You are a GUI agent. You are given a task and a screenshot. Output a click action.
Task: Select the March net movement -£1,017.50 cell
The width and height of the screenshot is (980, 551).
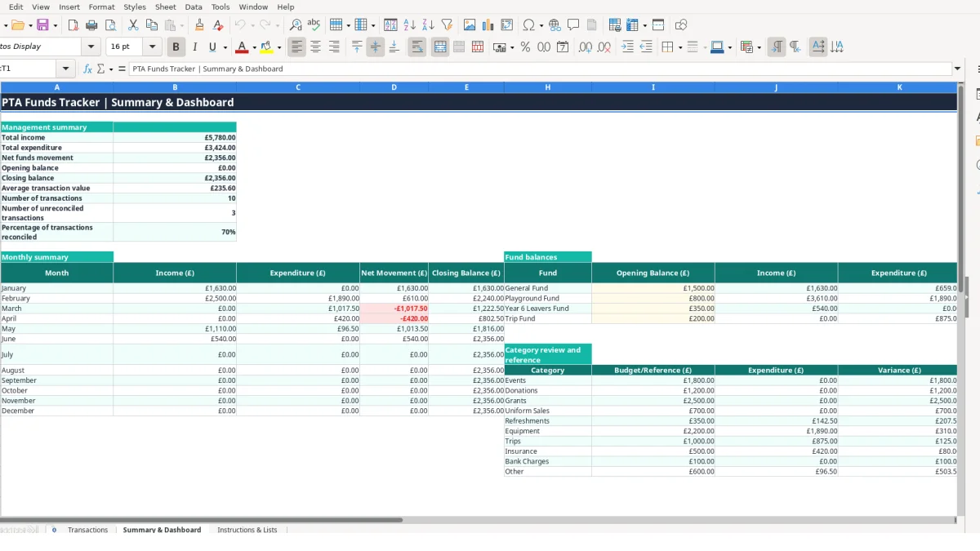coord(394,309)
